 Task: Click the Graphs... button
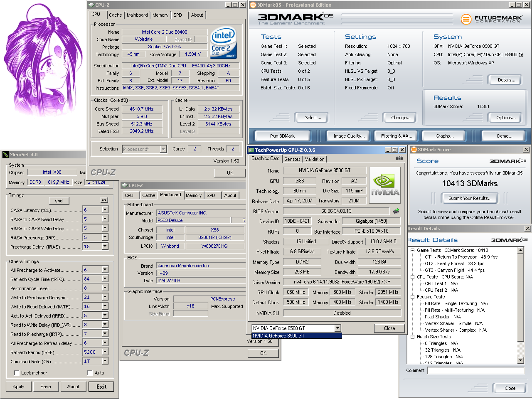pos(445,136)
